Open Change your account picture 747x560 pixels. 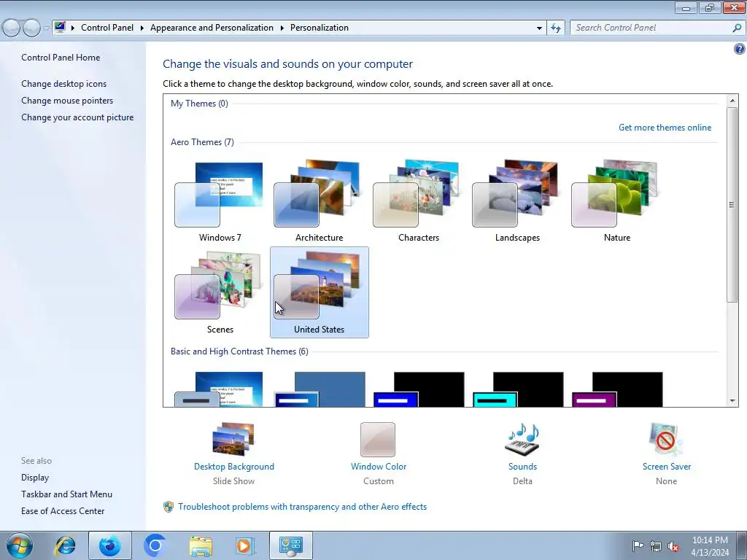click(77, 117)
